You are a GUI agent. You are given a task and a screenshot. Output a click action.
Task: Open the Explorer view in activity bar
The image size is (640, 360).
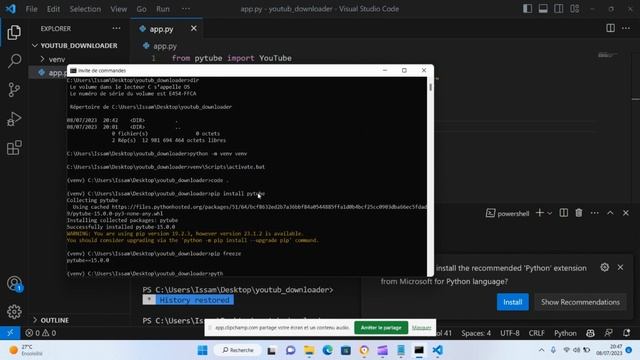coord(14,33)
